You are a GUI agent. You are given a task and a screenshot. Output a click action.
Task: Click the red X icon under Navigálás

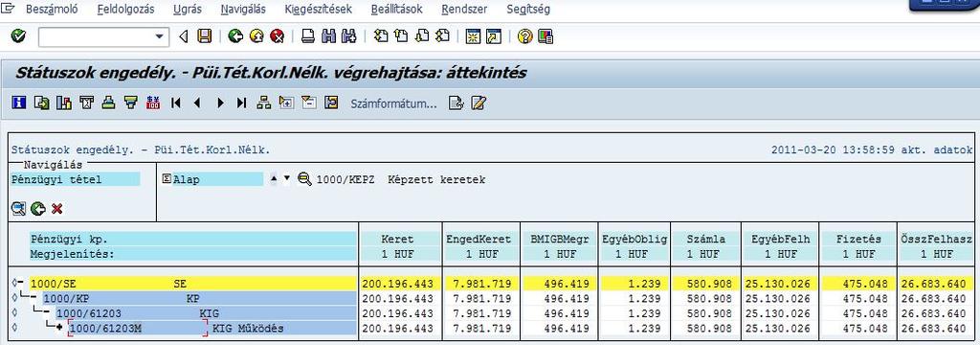click(x=56, y=209)
